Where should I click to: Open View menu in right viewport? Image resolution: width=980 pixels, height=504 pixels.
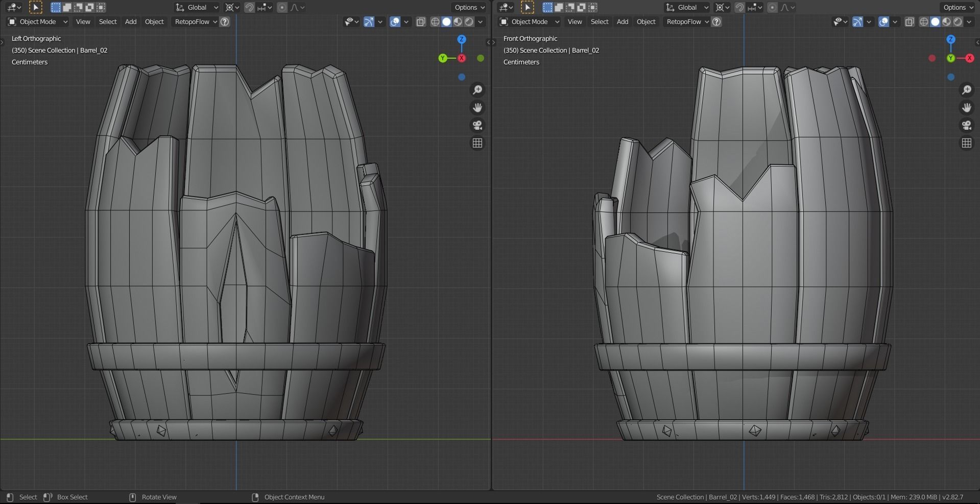(x=575, y=21)
